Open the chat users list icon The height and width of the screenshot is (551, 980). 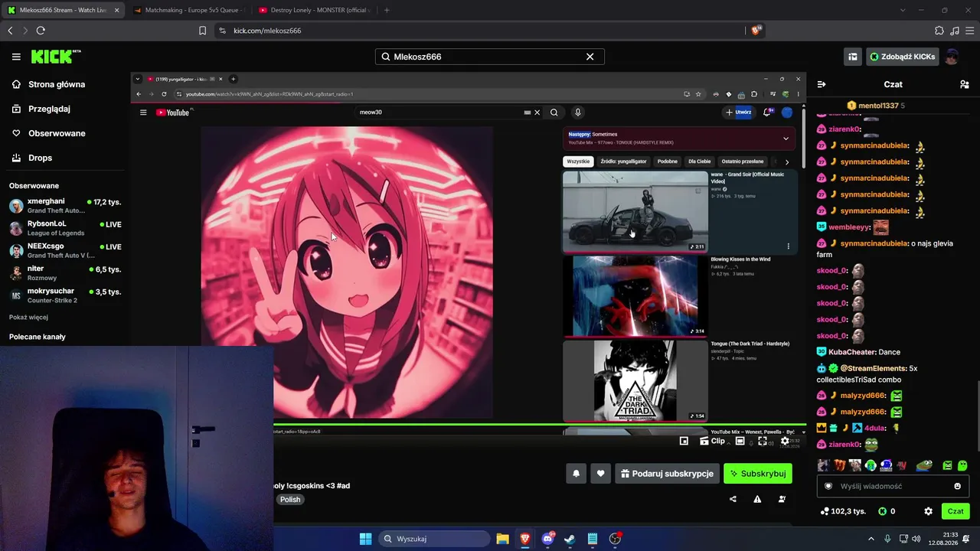coord(964,84)
